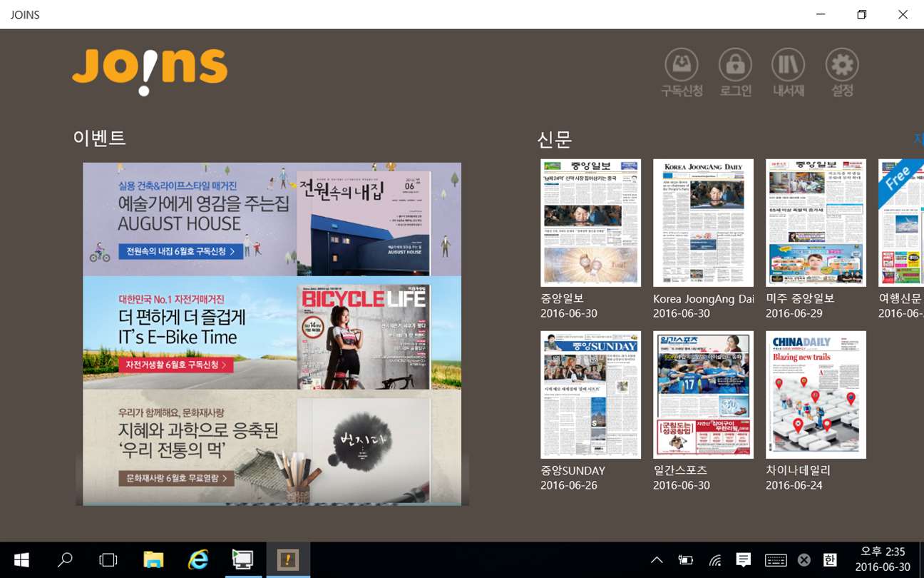This screenshot has width=924, height=578.
Task: Open the taskbar clock showing 오후 2:35
Action: tap(883, 559)
